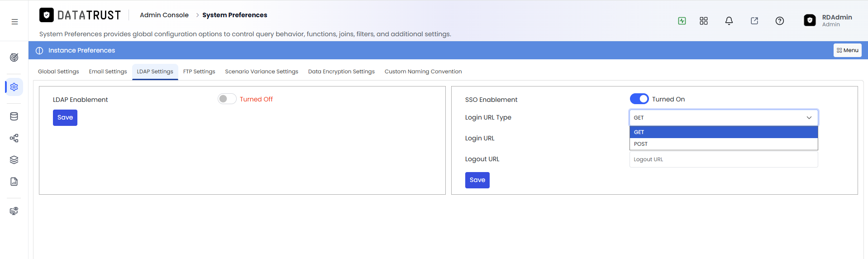Open the target sidebar icon

click(14, 58)
